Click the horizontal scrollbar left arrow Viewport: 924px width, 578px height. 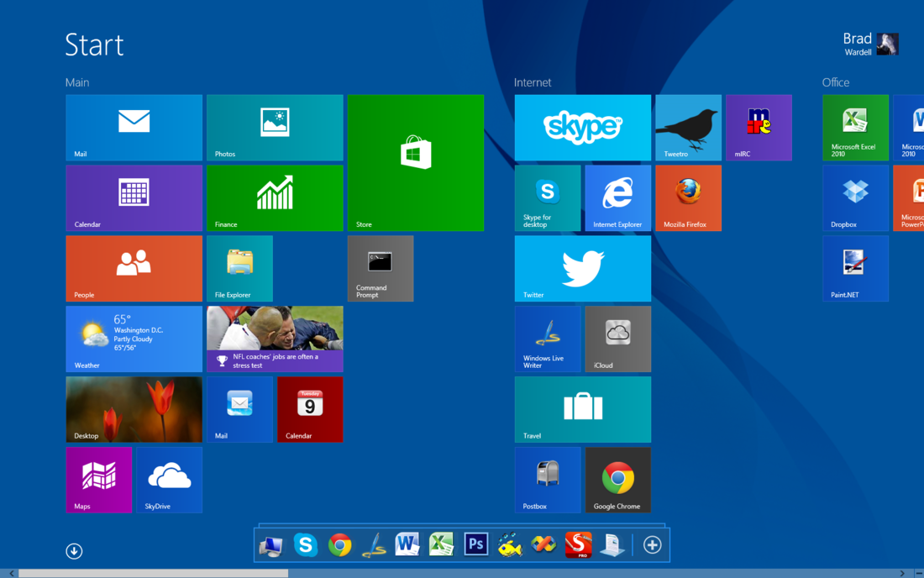11,573
